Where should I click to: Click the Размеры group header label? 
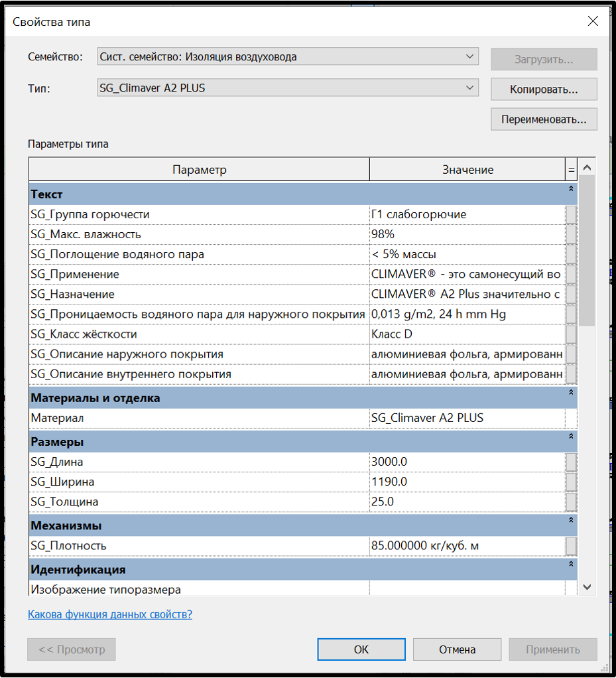[x=57, y=442]
